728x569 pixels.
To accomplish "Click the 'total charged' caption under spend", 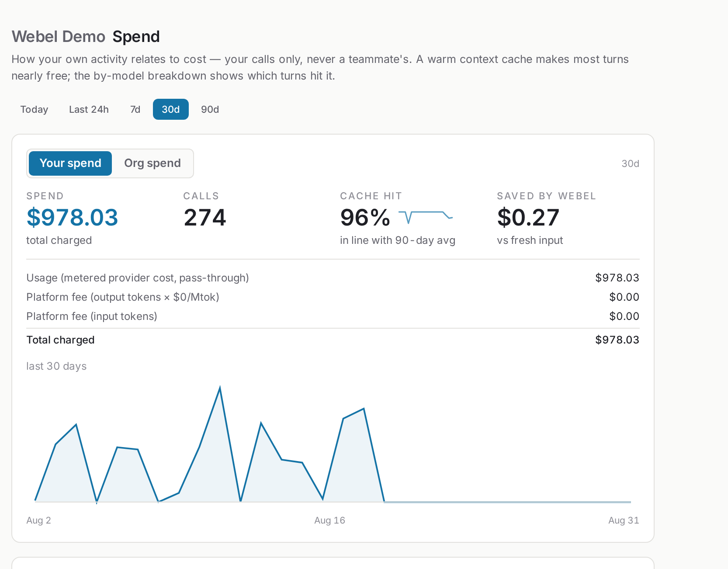I will tap(59, 240).
